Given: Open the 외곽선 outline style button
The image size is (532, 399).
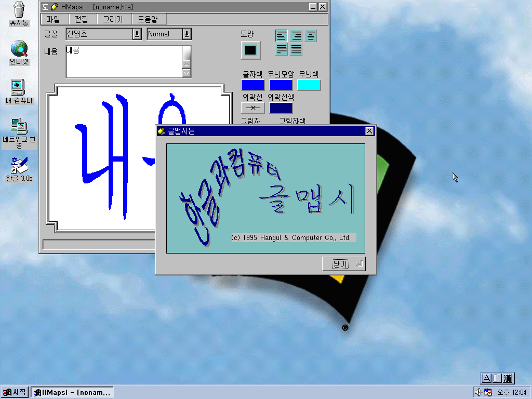Looking at the screenshot, I should click(253, 108).
